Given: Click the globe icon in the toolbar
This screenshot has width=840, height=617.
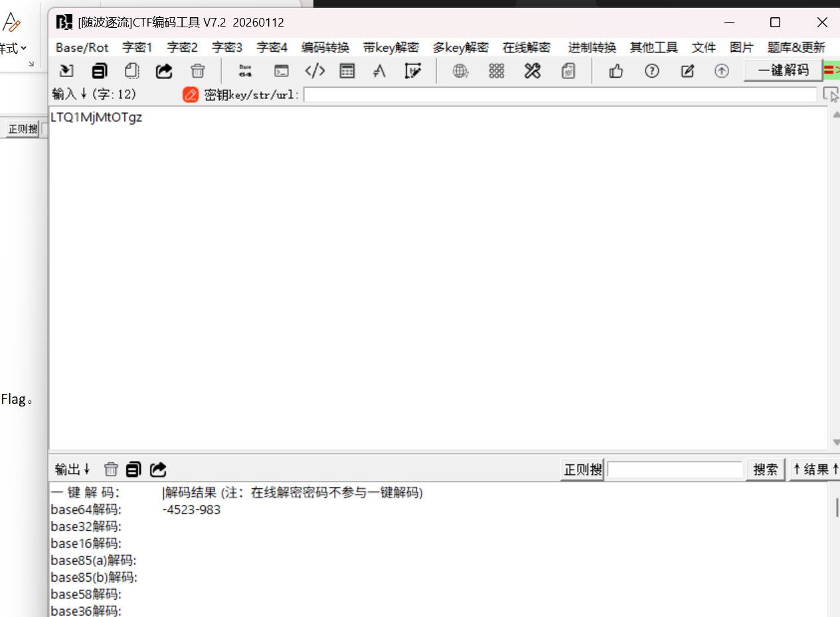Looking at the screenshot, I should pyautogui.click(x=460, y=71).
